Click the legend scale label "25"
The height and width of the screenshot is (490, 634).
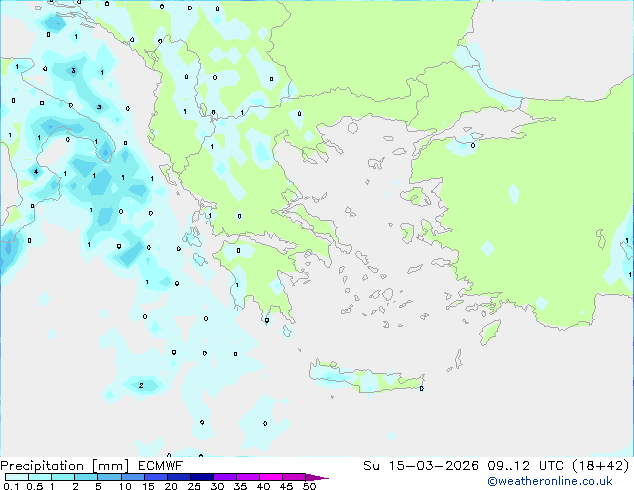click(x=194, y=486)
